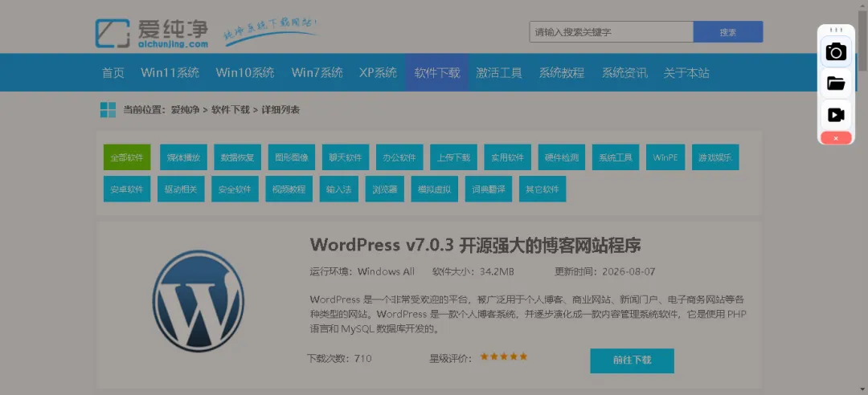Click the WordPress description paragraph
Viewport: 868px width, 395px height.
tap(530, 314)
